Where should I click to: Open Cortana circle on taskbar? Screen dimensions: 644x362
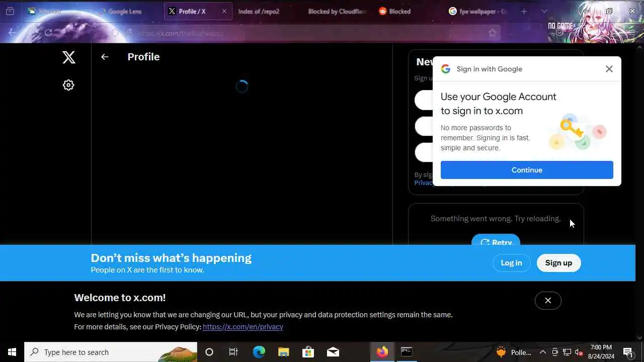point(209,352)
